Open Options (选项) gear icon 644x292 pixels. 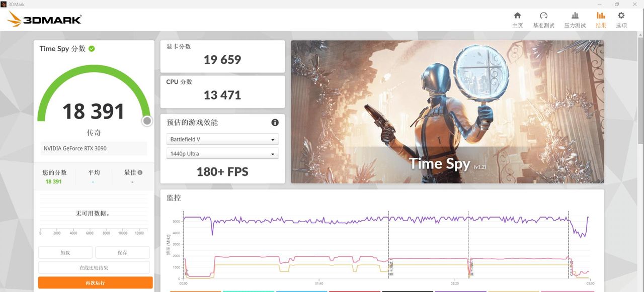click(x=621, y=16)
